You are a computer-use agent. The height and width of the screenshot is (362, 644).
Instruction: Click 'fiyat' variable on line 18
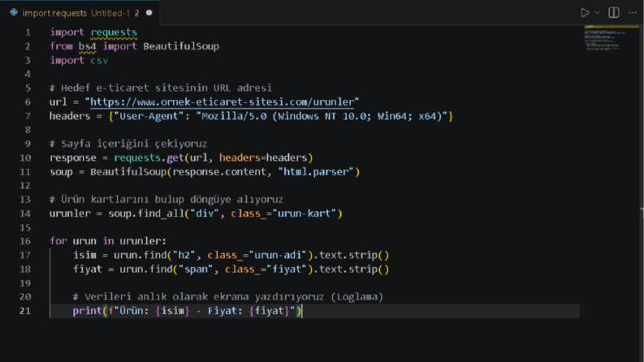tap(88, 269)
